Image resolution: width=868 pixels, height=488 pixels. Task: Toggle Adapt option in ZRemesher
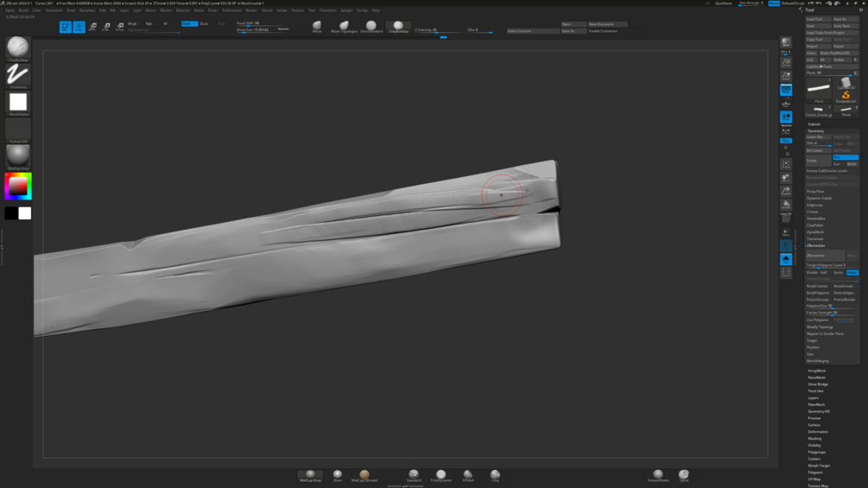tap(852, 272)
